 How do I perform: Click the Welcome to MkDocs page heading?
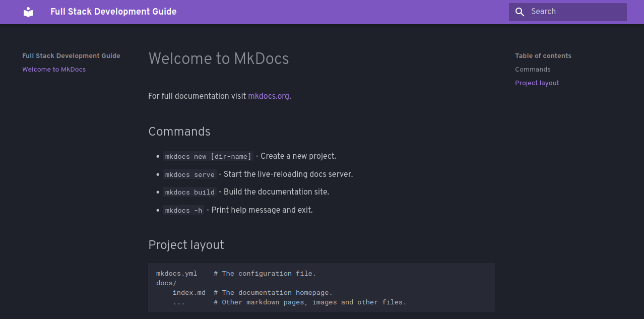[219, 58]
